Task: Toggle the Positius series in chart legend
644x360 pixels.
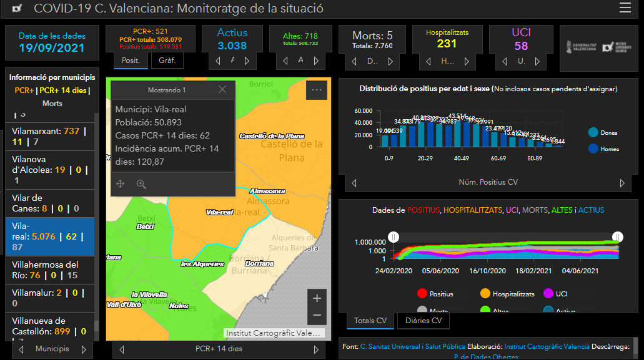Action: coord(422,293)
